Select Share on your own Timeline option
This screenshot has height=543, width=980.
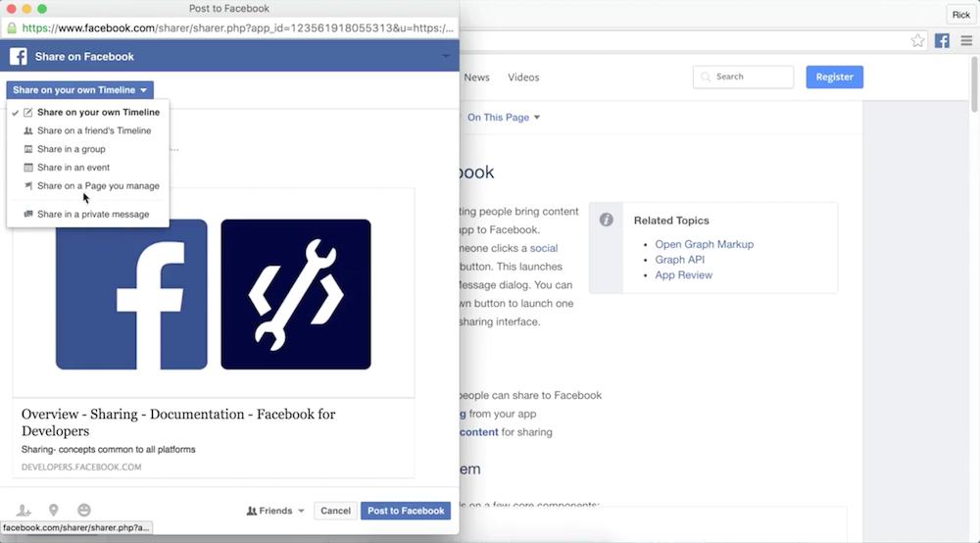pyautogui.click(x=98, y=113)
